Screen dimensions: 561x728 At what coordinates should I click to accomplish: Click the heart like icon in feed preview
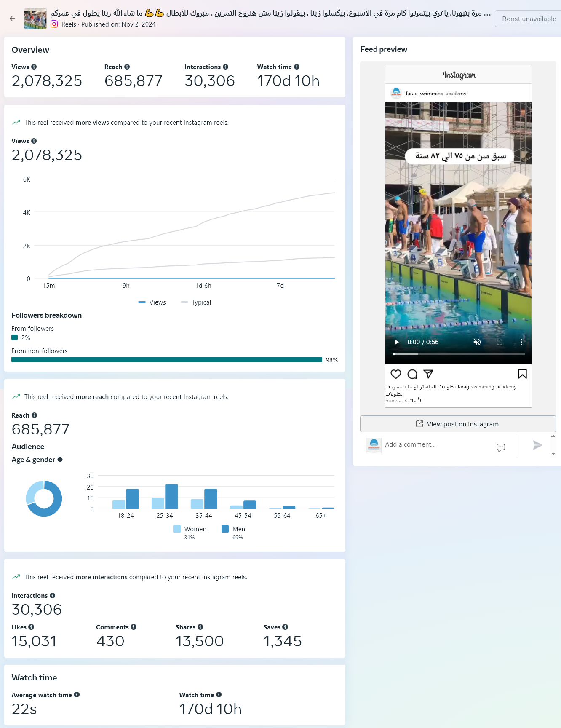click(396, 374)
